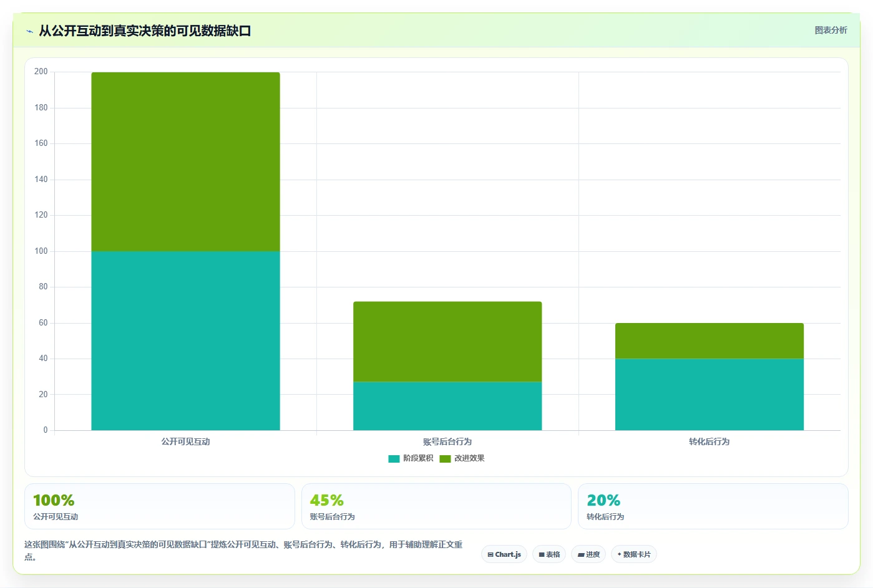Click the green 公开可见互动 bar segment
This screenshot has width=873, height=588.
[x=185, y=161]
